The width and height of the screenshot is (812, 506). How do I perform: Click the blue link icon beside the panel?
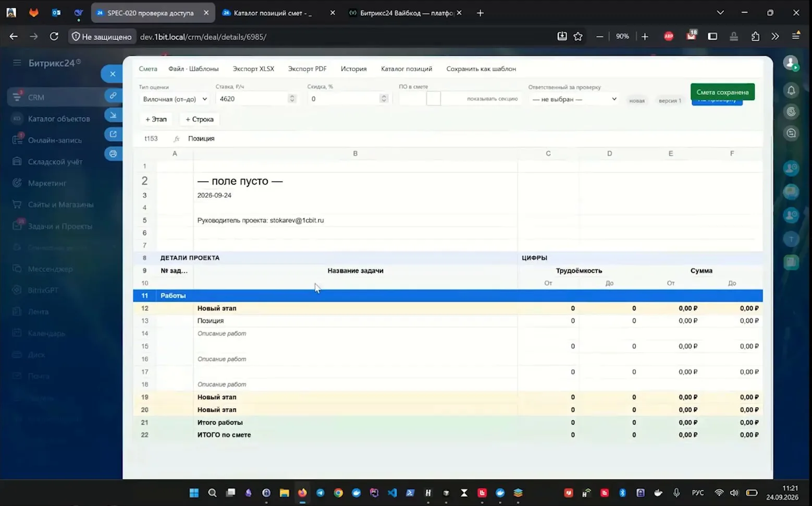113,95
